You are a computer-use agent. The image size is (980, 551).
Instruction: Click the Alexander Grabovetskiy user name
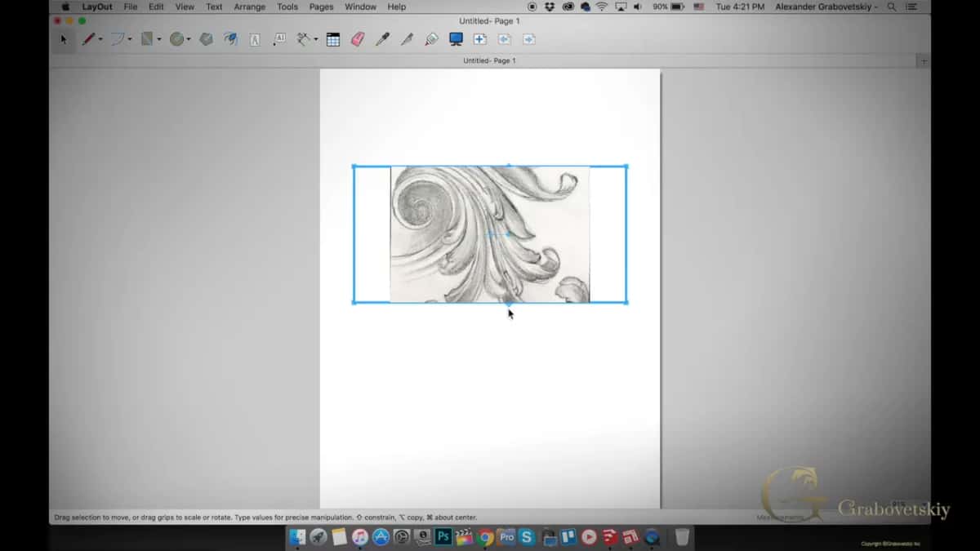827,7
